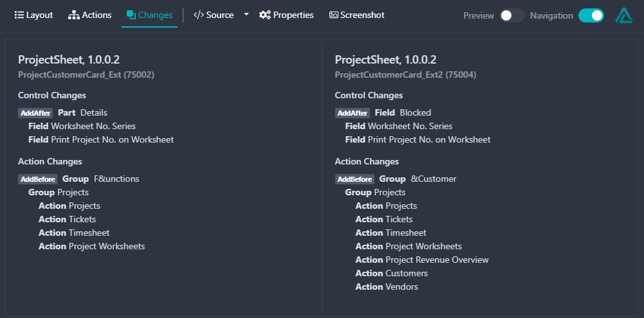This screenshot has width=644, height=318.
Task: Click Action Changes heading in 75004 panel
Action: click(367, 162)
